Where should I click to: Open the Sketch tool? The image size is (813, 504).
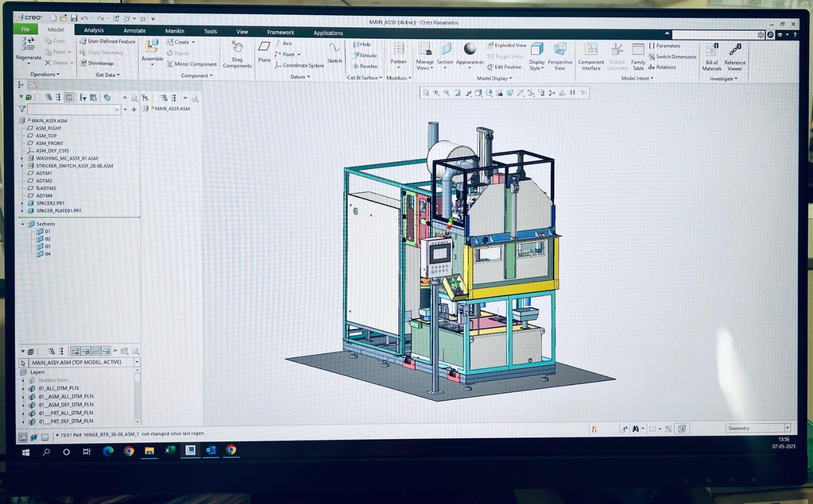point(334,49)
